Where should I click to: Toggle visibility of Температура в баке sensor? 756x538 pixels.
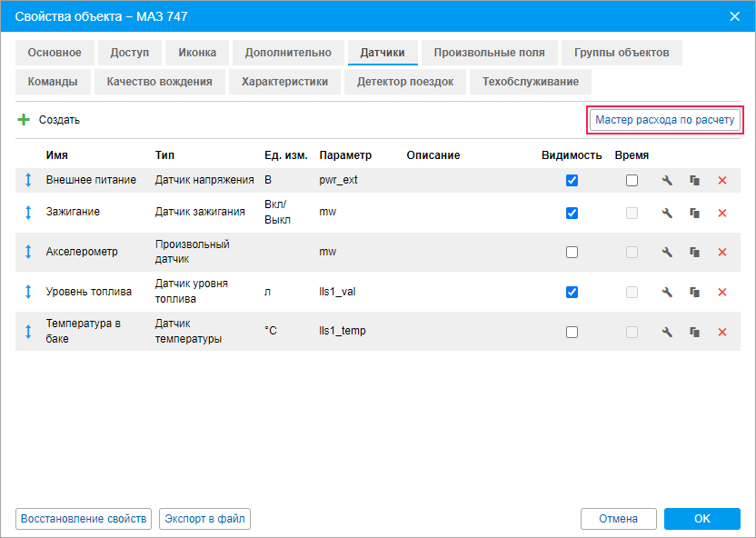tap(572, 332)
